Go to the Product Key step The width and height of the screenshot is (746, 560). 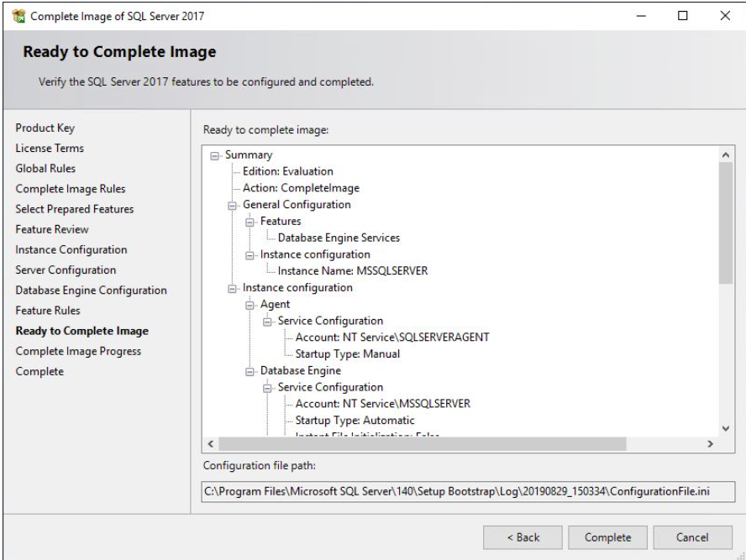pyautogui.click(x=45, y=128)
